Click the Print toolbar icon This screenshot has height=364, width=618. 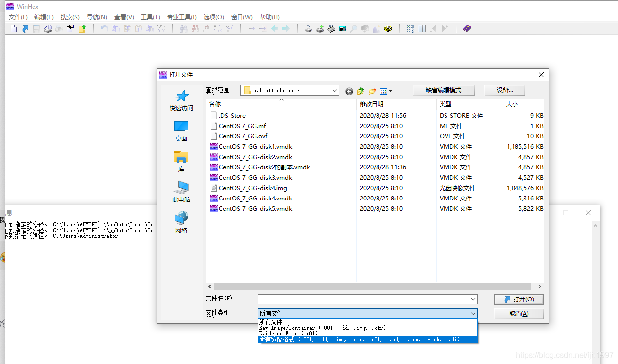pyautogui.click(x=59, y=29)
